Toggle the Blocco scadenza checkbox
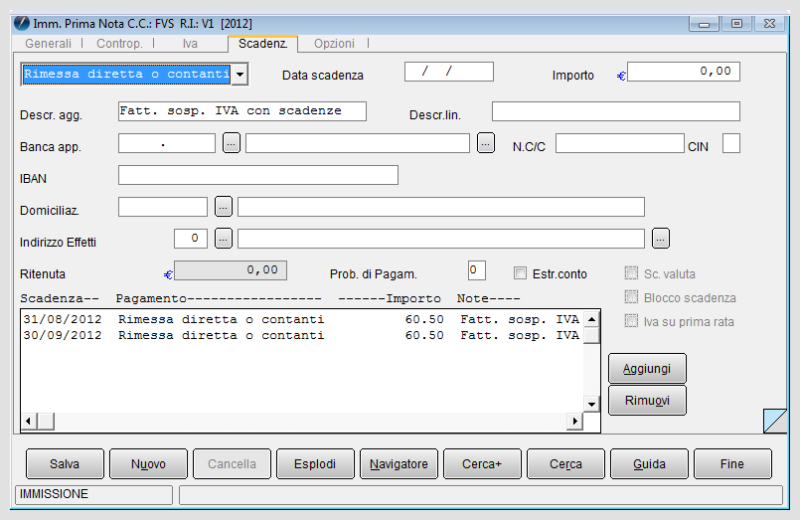Screen dimensions: 800x520 pyautogui.click(x=631, y=296)
